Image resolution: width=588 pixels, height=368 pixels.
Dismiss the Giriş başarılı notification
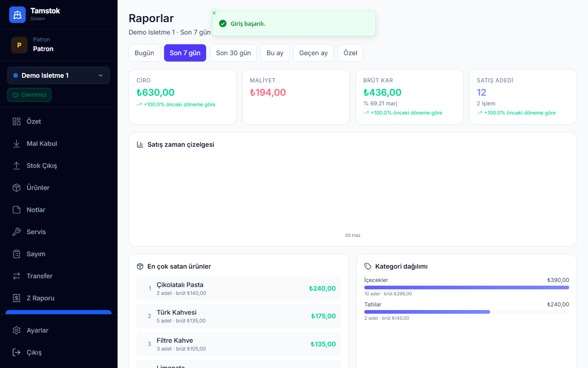(x=214, y=13)
